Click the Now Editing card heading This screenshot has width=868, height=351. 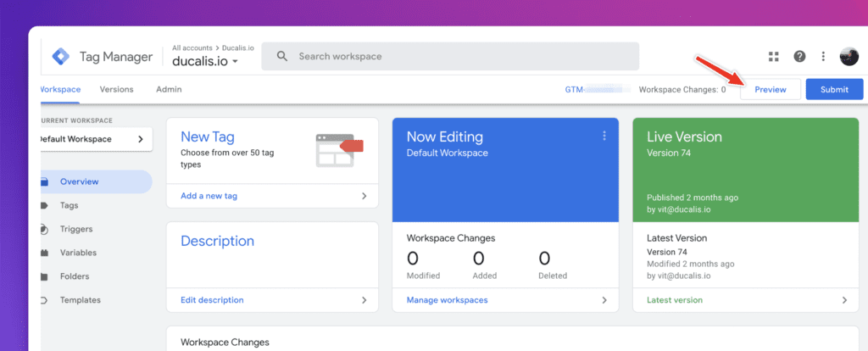click(444, 136)
